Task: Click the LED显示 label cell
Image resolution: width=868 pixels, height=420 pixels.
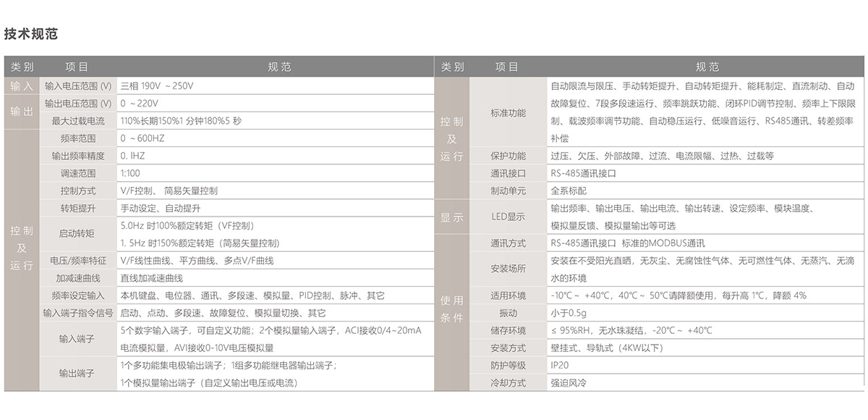Action: [x=508, y=217]
